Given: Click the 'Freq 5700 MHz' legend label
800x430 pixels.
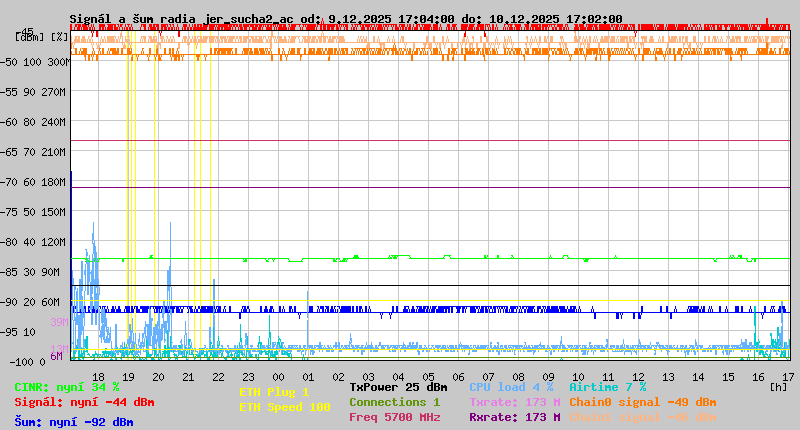Looking at the screenshot, I should coord(394,417).
